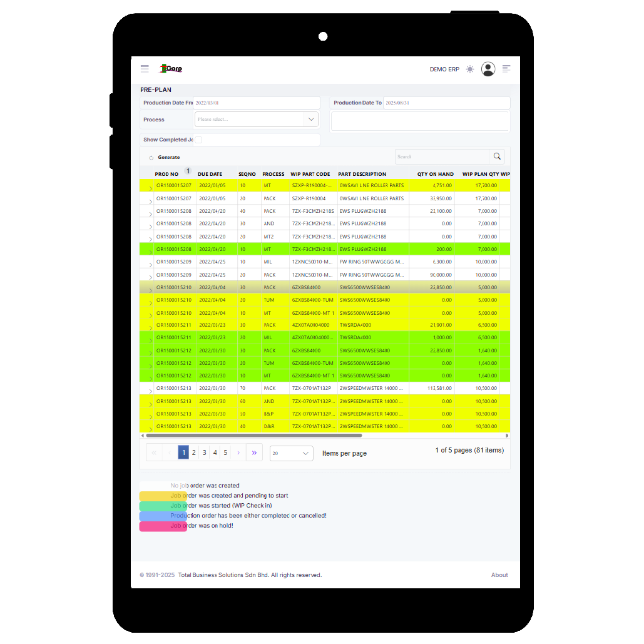Open the right-side panel menu icon
Screen dimensions: 644x644
coord(506,69)
